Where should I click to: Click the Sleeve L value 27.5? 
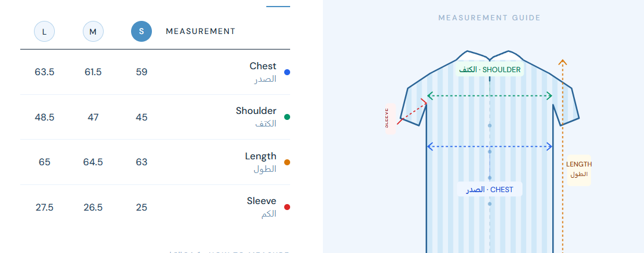[x=44, y=207]
